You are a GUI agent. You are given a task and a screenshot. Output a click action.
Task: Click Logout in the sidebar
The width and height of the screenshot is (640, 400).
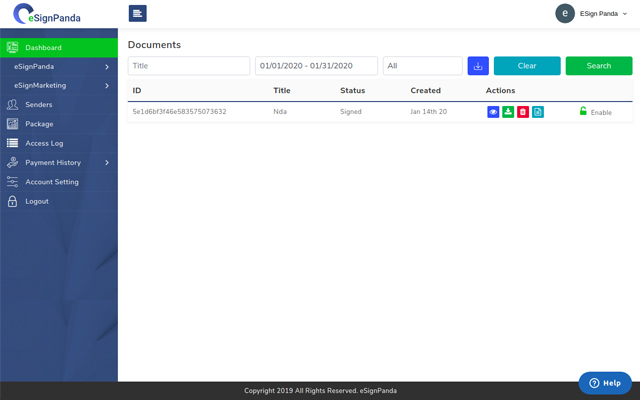[x=59, y=201]
